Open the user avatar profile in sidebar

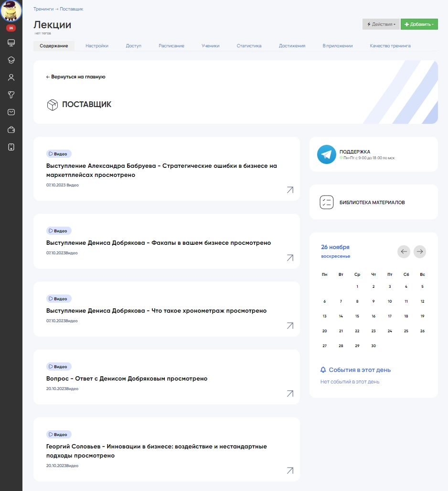pos(11,11)
